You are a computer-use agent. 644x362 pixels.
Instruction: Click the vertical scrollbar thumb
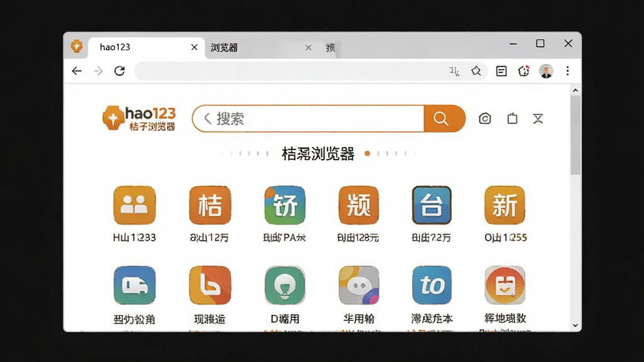(x=575, y=136)
